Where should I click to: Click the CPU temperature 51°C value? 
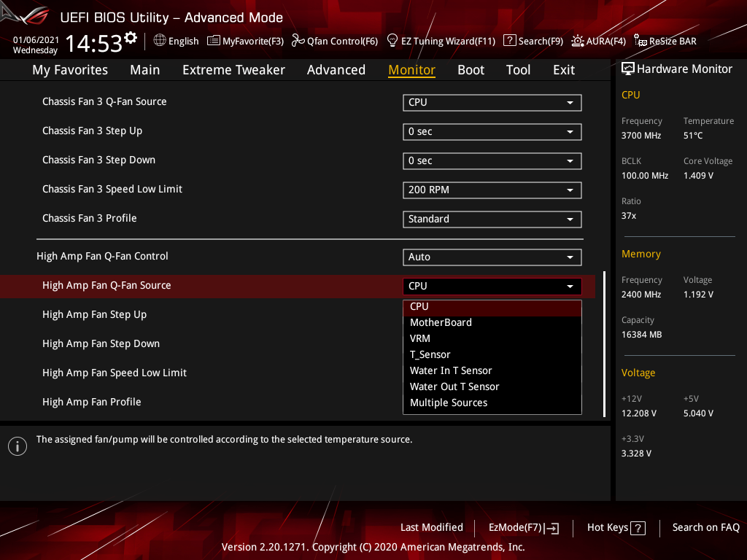click(x=693, y=136)
